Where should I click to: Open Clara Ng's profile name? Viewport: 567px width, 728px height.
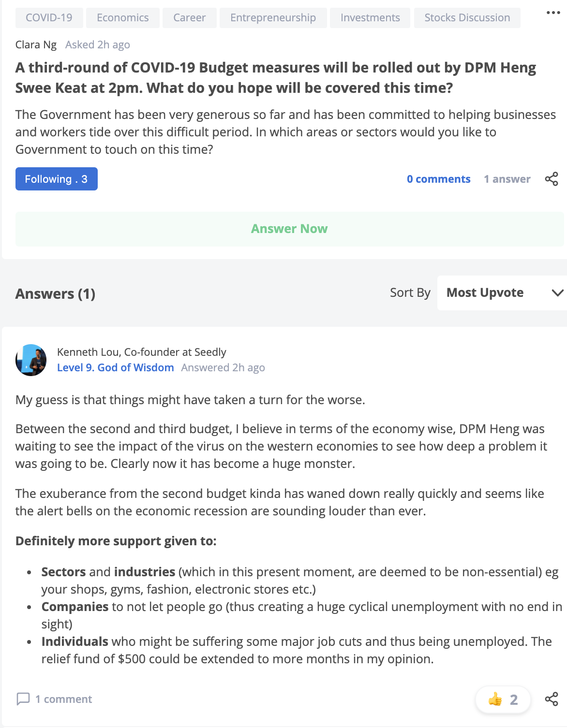point(36,45)
